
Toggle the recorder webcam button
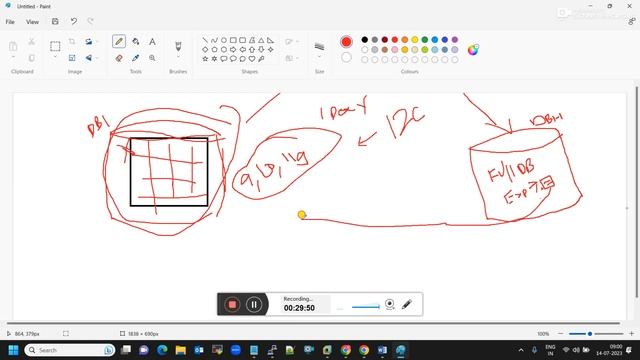390,304
